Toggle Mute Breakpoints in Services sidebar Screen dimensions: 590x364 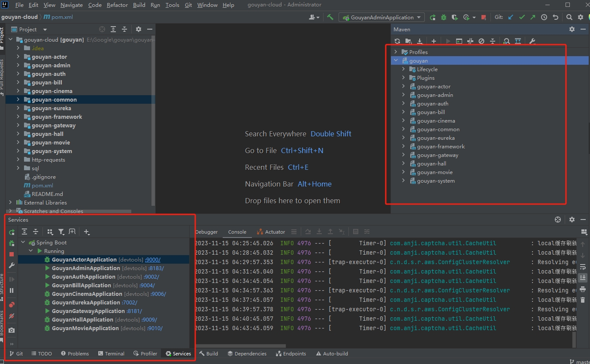tap(12, 316)
